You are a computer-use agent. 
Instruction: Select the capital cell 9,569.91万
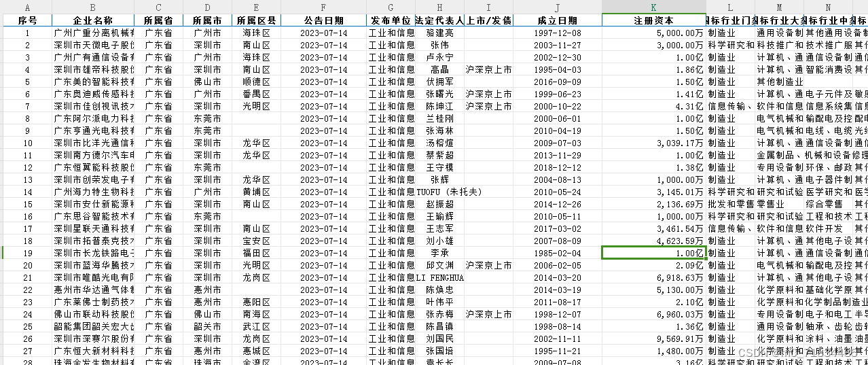pos(653,338)
